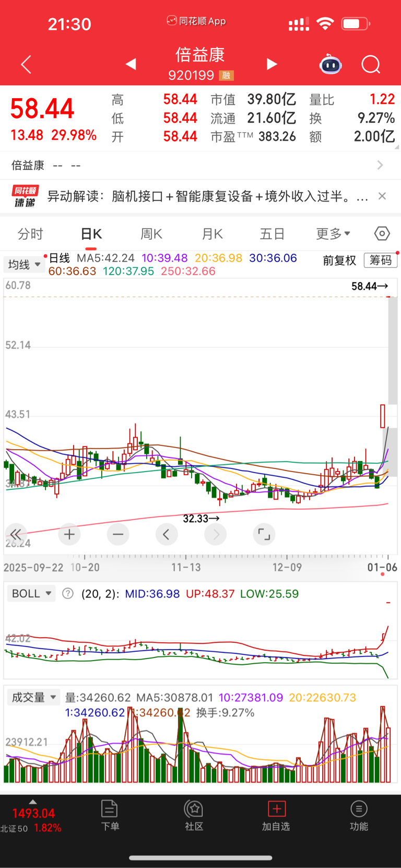Tap the 融 margin badge
Viewport: 401px width, 868px height.
click(226, 76)
